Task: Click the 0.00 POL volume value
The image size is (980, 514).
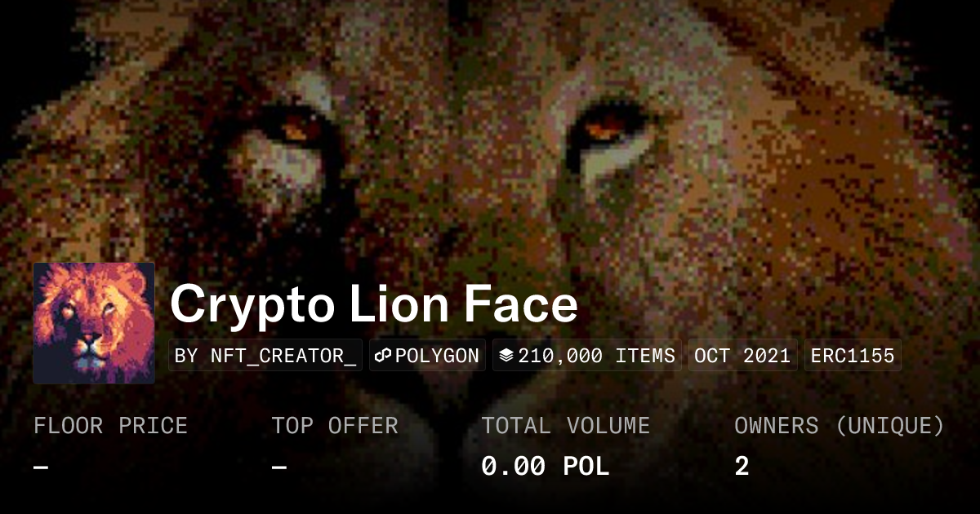Action: pyautogui.click(x=545, y=467)
